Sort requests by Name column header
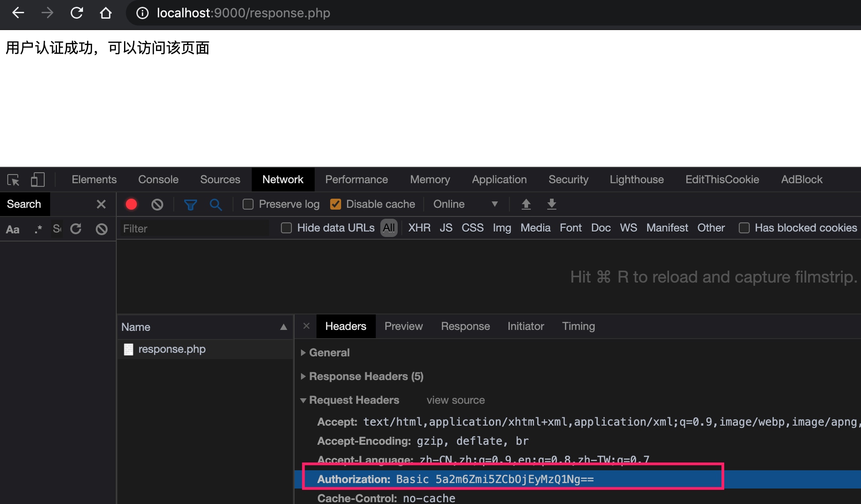 click(204, 327)
